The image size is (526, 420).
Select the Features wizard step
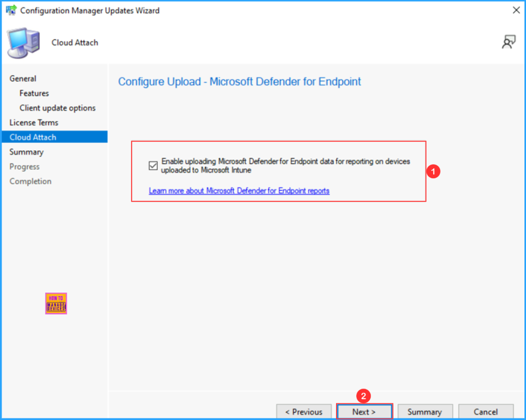point(34,93)
